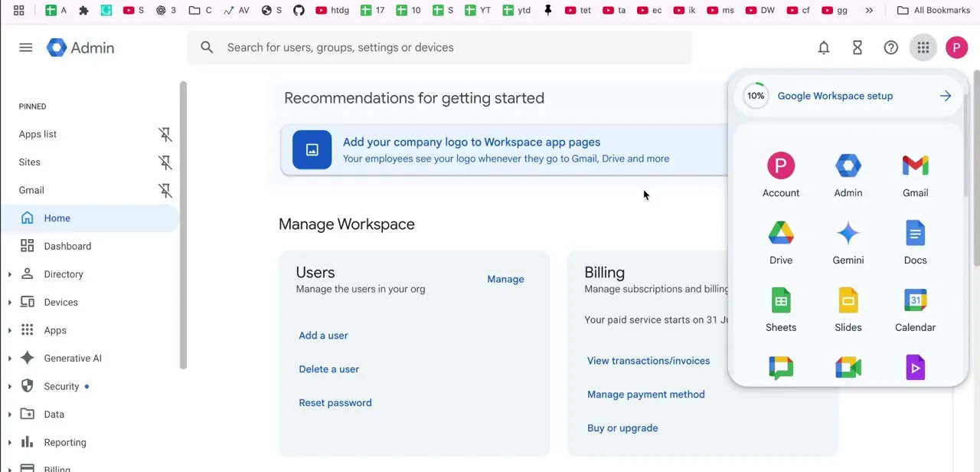The height and width of the screenshot is (472, 980).
Task: Open the main hamburger menu
Action: click(25, 48)
